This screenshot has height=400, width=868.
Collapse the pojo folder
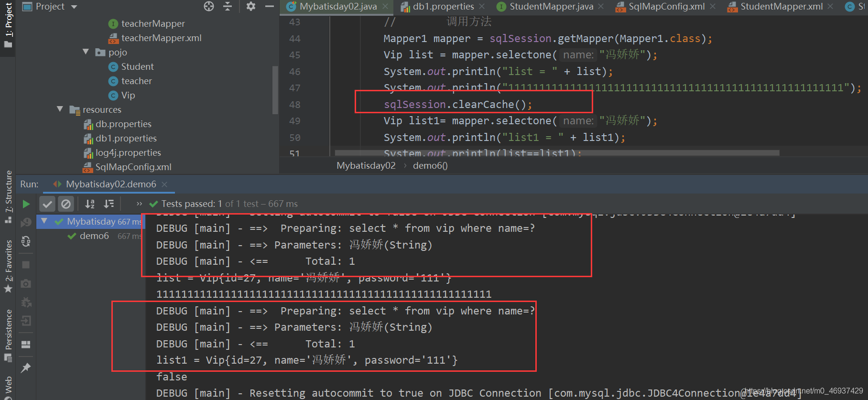[86, 52]
